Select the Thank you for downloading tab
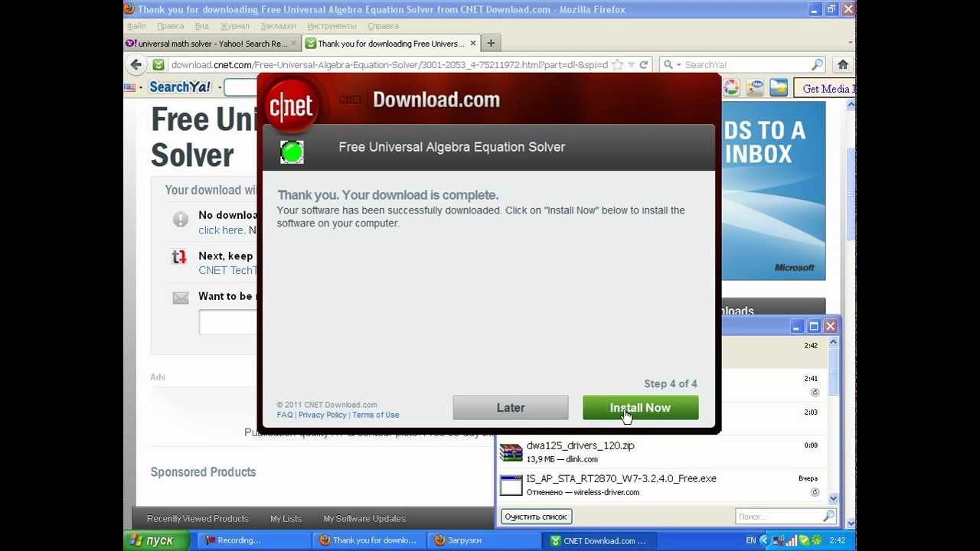Viewport: 980px width, 551px height. coord(391,44)
